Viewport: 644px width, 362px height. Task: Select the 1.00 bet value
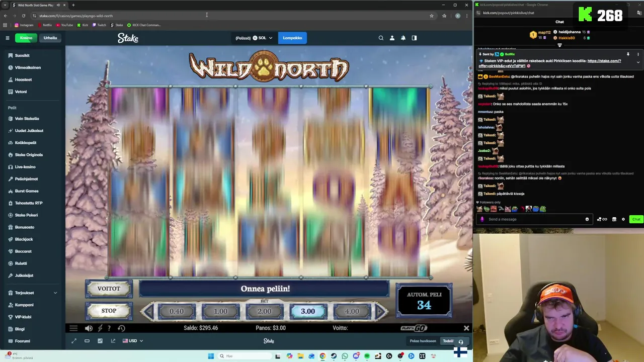220,311
